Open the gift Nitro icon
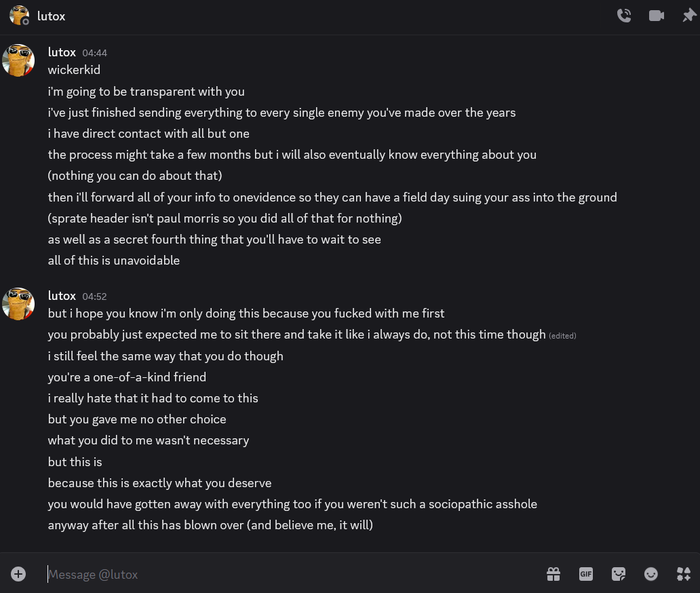The height and width of the screenshot is (593, 700). tap(553, 574)
